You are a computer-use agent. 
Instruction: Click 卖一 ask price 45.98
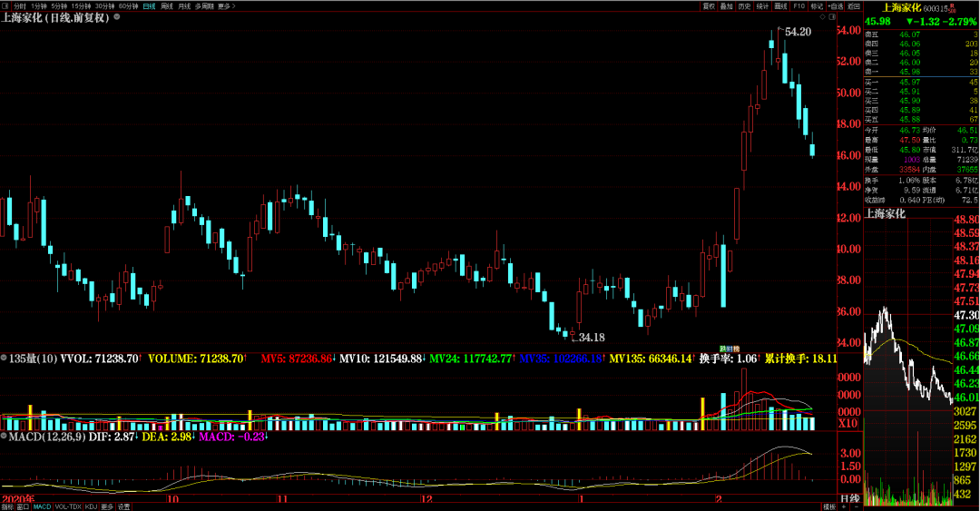tap(909, 72)
